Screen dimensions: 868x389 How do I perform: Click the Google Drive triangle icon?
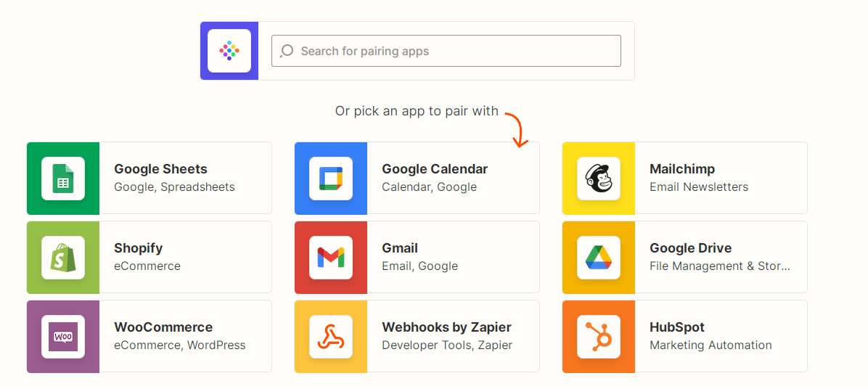tap(599, 258)
